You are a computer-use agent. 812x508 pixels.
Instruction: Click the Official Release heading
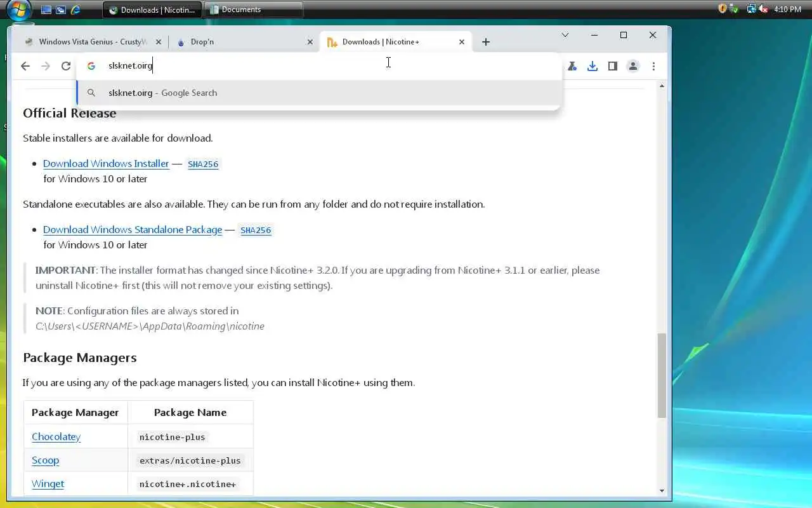(x=70, y=113)
